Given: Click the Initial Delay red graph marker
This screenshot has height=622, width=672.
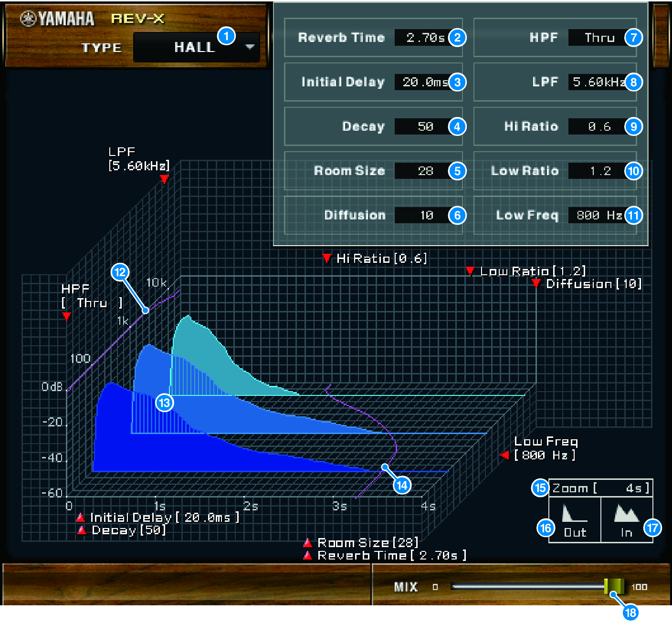Looking at the screenshot, I should click(81, 518).
